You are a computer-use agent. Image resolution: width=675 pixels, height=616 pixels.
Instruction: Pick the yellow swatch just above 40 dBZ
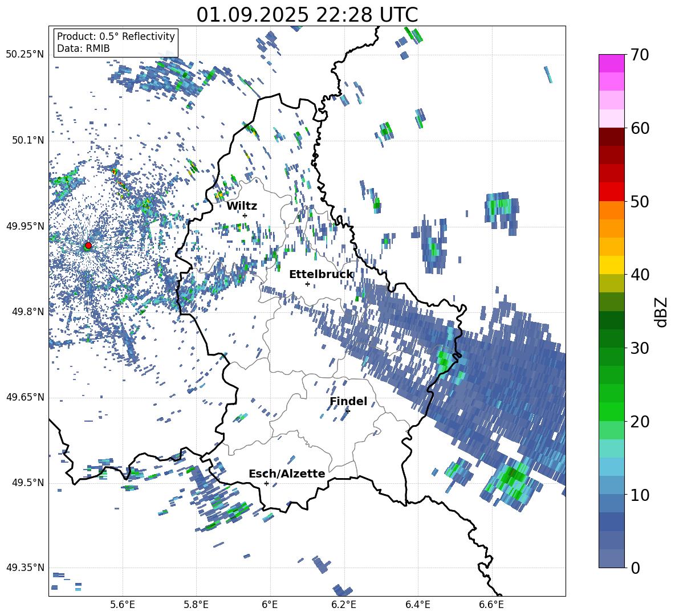point(611,265)
